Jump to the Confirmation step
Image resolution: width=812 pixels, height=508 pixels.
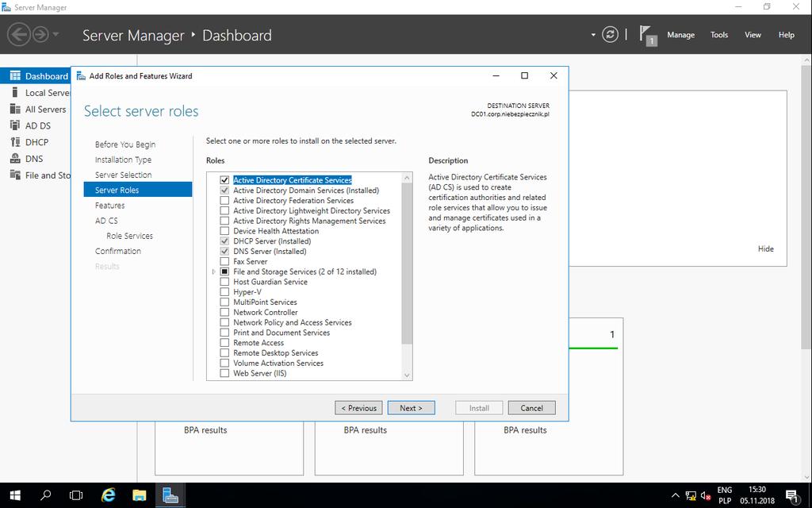pos(118,251)
